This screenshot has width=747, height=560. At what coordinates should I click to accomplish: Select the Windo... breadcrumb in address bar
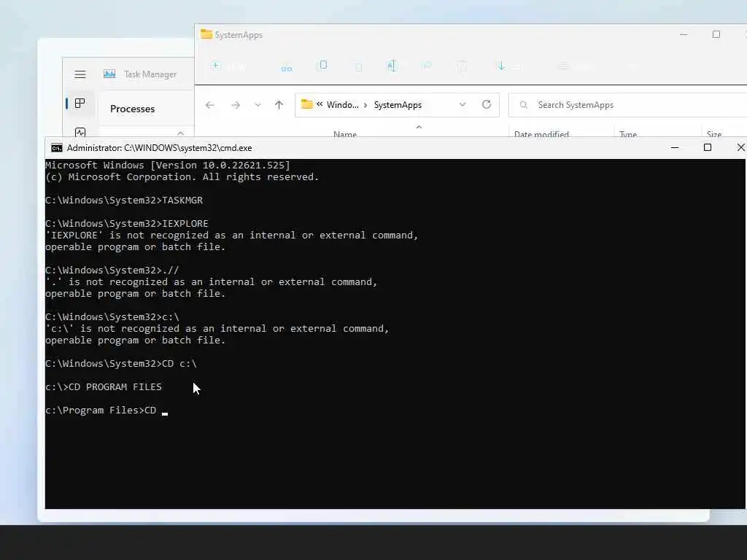tap(343, 105)
